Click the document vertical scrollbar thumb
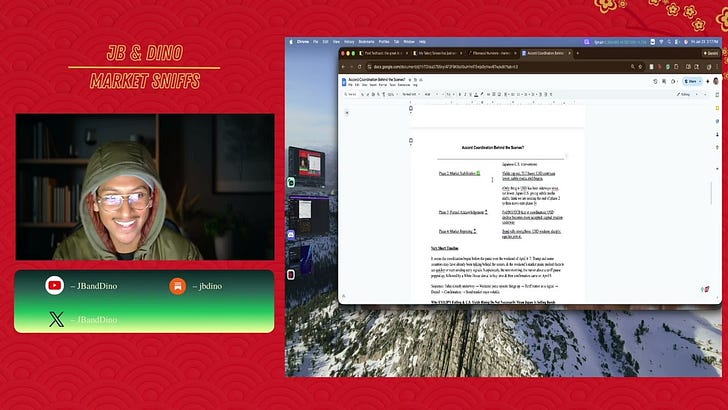Viewport: 728px width, 410px height. [711, 193]
